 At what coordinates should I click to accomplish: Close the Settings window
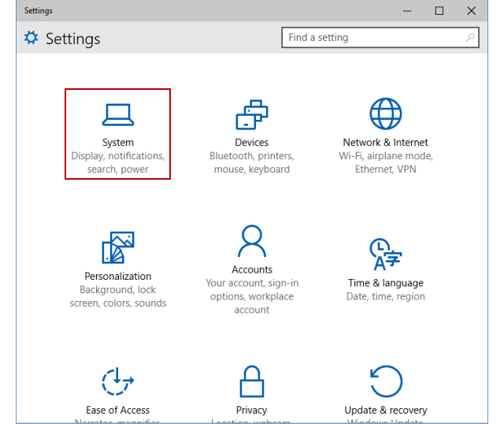point(471,11)
